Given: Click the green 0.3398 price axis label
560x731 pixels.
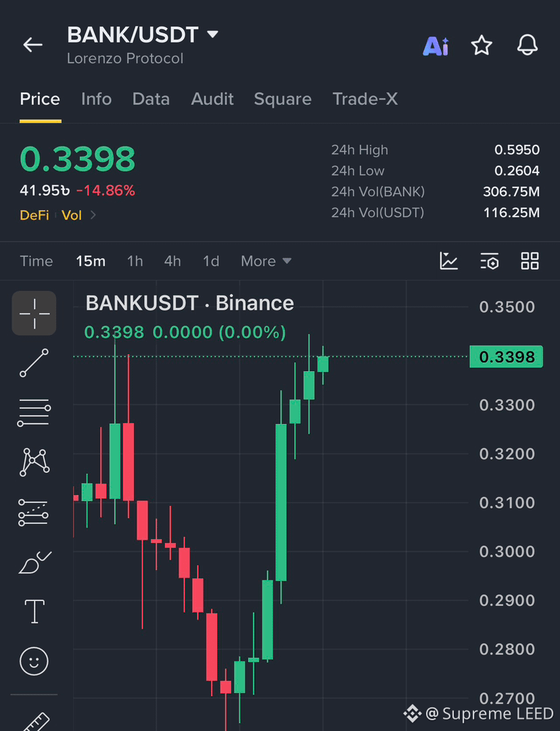Looking at the screenshot, I should 506,356.
